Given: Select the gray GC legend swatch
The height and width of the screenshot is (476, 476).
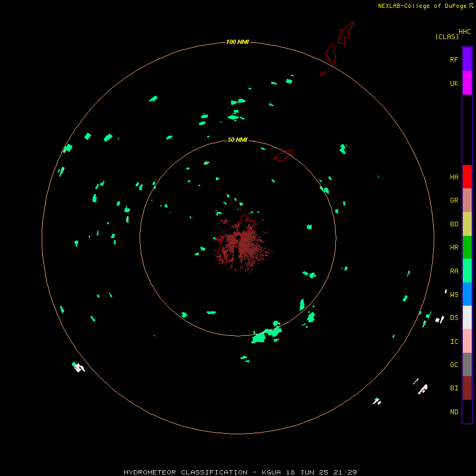Looking at the screenshot, I should tap(467, 364).
